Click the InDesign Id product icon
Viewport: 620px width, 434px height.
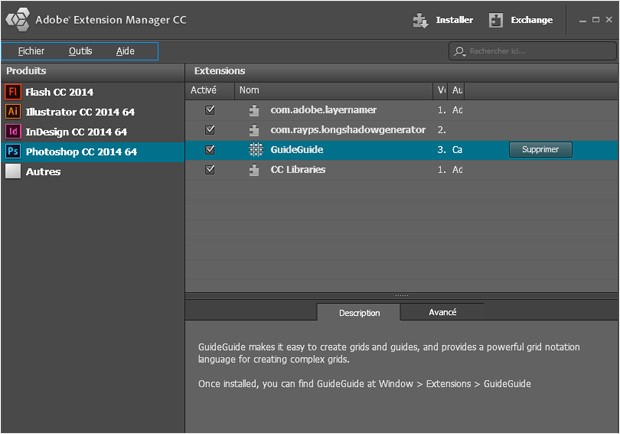(13, 131)
